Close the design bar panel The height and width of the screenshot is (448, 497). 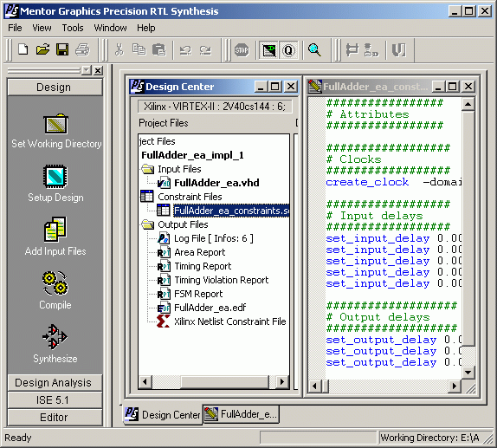point(98,70)
